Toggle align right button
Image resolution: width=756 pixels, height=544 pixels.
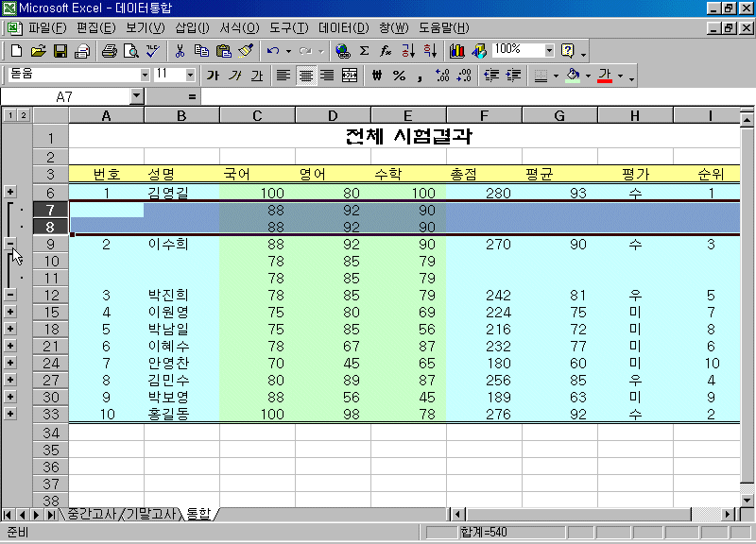click(327, 76)
